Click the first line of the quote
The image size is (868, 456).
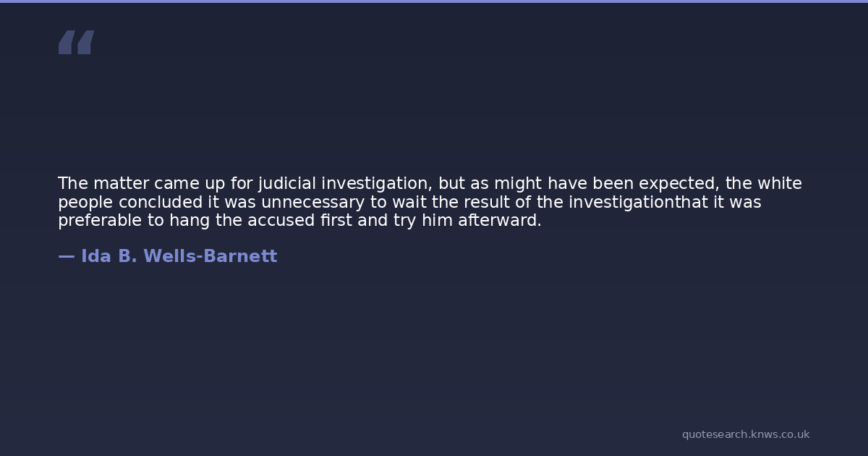pos(430,184)
